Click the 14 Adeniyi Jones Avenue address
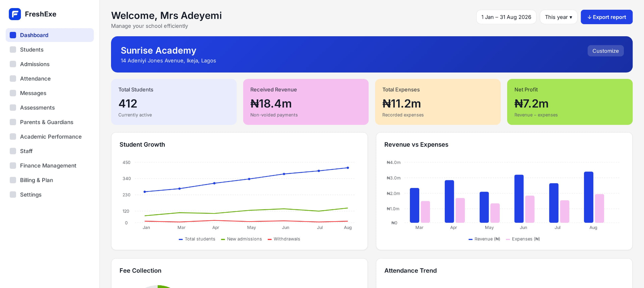This screenshot has height=288, width=644. point(168,61)
